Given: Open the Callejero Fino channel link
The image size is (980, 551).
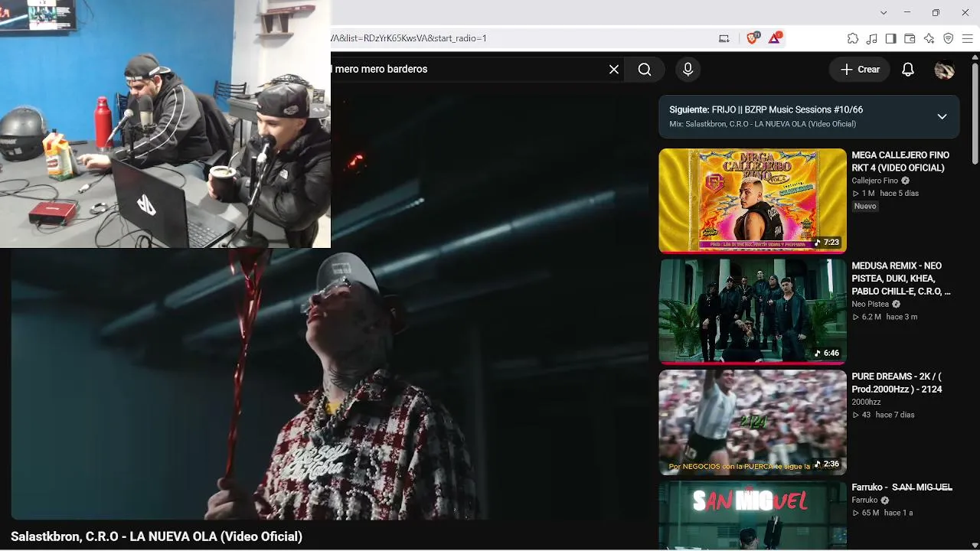Looking at the screenshot, I should [874, 181].
